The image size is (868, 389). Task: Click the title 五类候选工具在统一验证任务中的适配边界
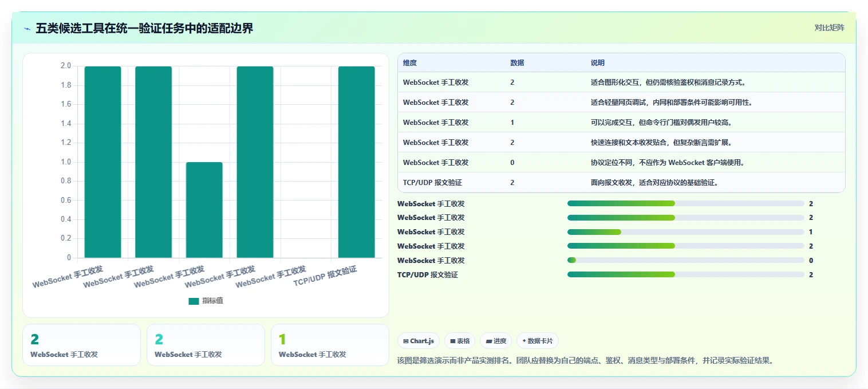(x=144, y=28)
